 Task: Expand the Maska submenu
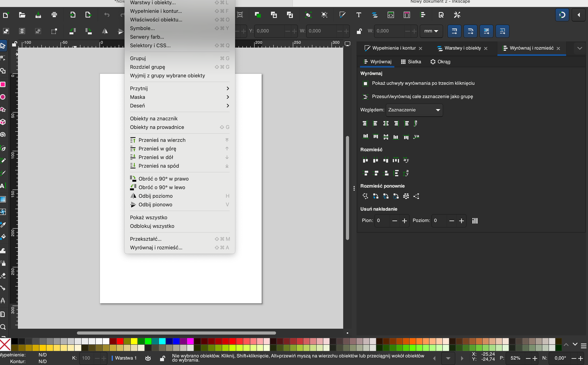click(x=180, y=97)
